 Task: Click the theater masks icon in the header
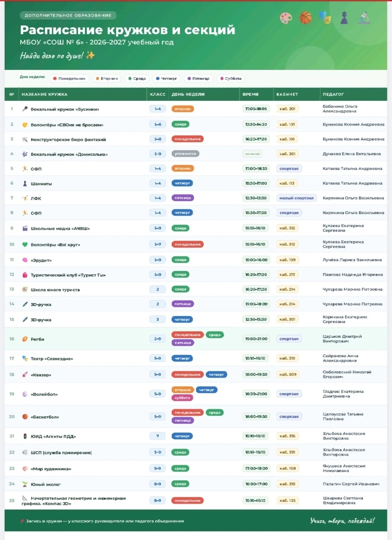coord(325,17)
